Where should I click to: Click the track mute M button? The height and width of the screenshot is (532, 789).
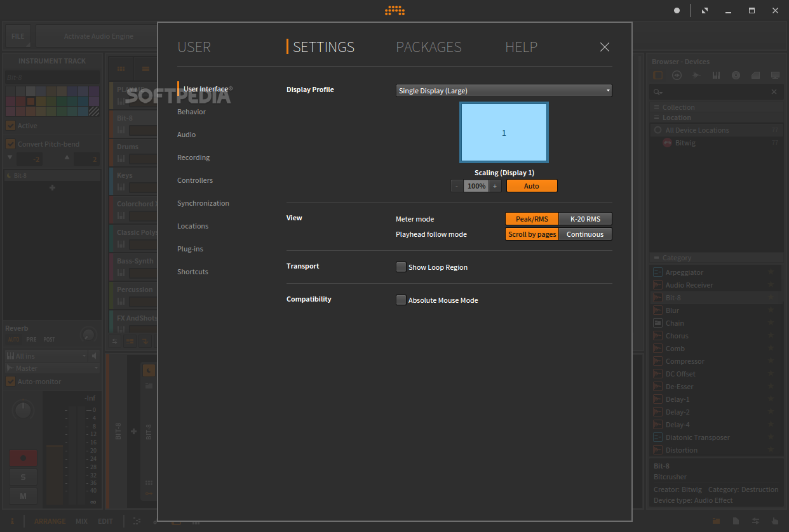click(23, 496)
